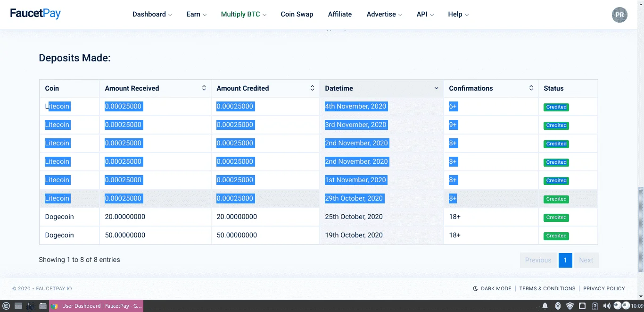The height and width of the screenshot is (312, 644).
Task: Click the 1st November, 2020 date cell
Action: click(x=381, y=180)
